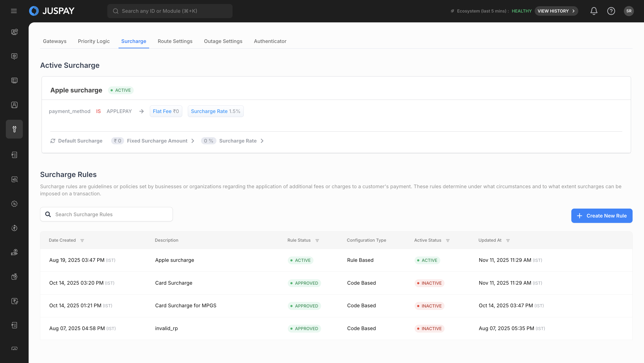Click Create New Rule button
The width and height of the screenshot is (644, 363).
pyautogui.click(x=602, y=216)
